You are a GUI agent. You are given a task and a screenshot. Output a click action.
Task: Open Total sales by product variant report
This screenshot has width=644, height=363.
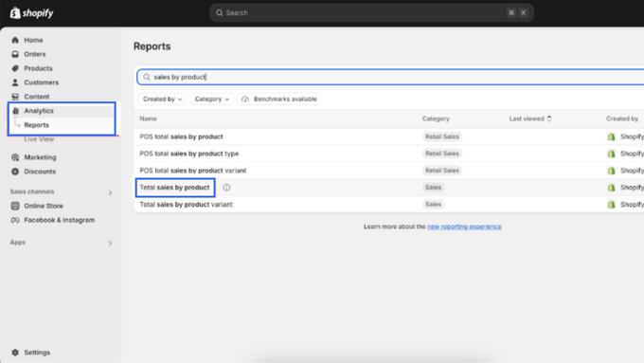tap(186, 205)
